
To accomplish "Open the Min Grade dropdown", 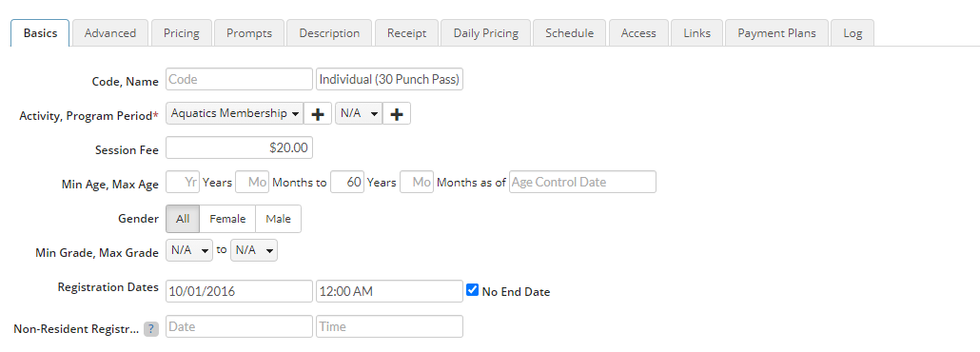I will (189, 250).
